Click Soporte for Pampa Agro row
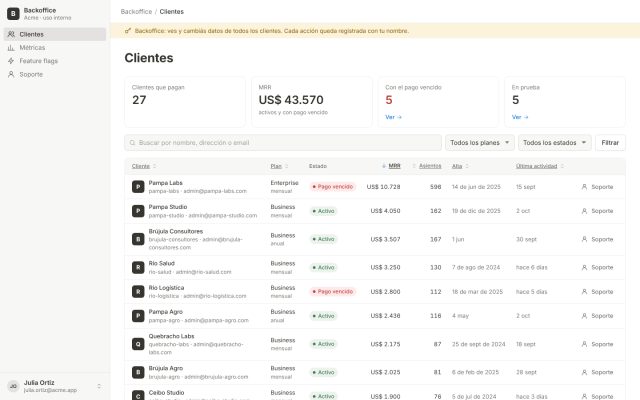This screenshot has width=640, height=400. 598,316
